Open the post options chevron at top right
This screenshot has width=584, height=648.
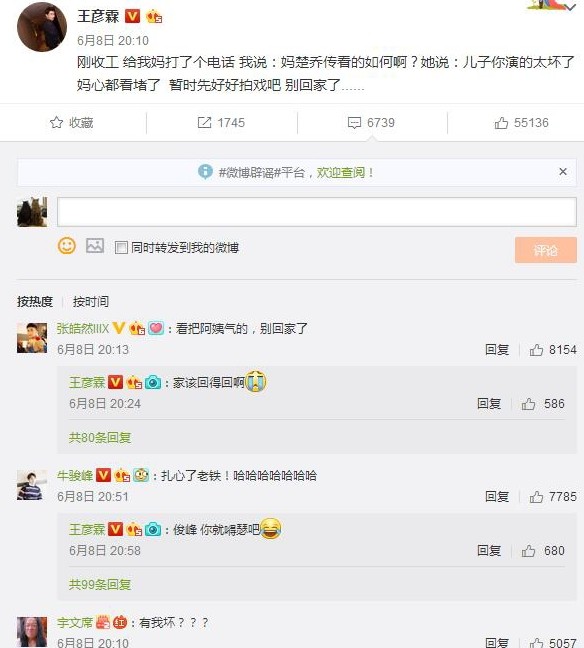click(x=570, y=7)
